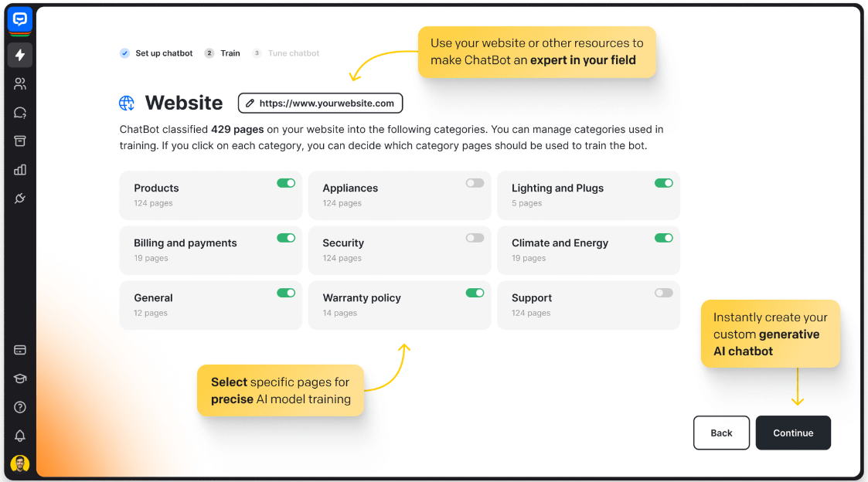
Task: Enable the Appliances category toggle
Action: click(x=475, y=183)
